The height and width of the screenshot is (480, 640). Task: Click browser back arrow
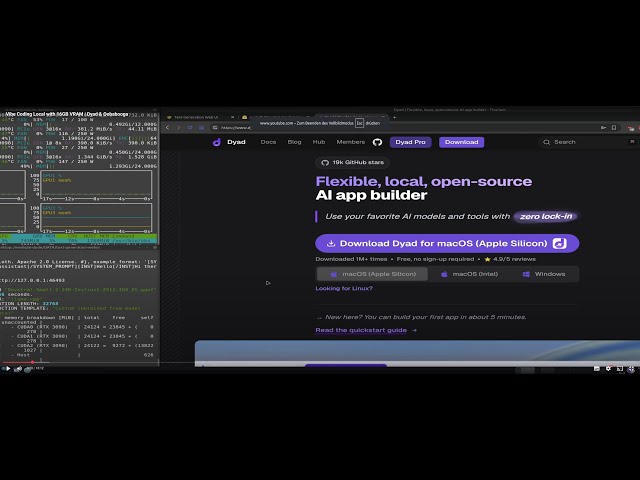click(168, 128)
